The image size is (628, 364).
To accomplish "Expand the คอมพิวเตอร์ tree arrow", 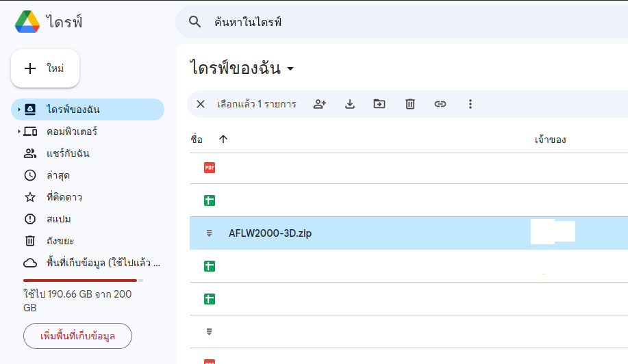I will tap(18, 131).
